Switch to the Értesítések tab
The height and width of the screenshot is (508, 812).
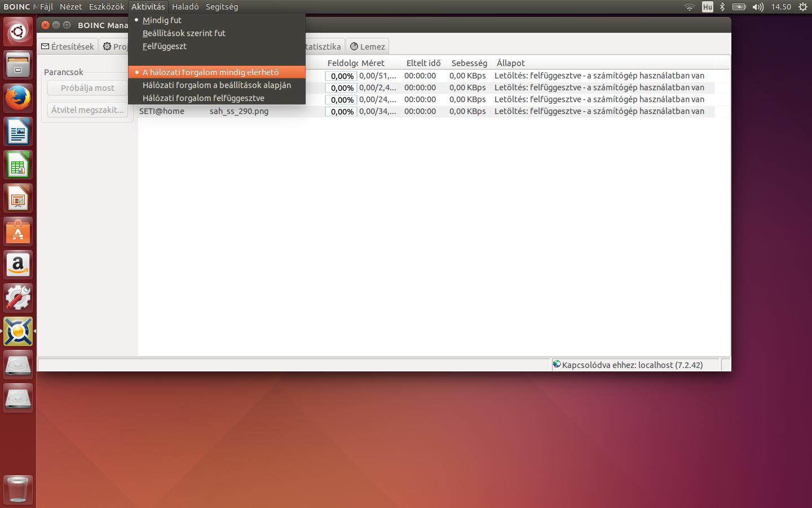68,46
